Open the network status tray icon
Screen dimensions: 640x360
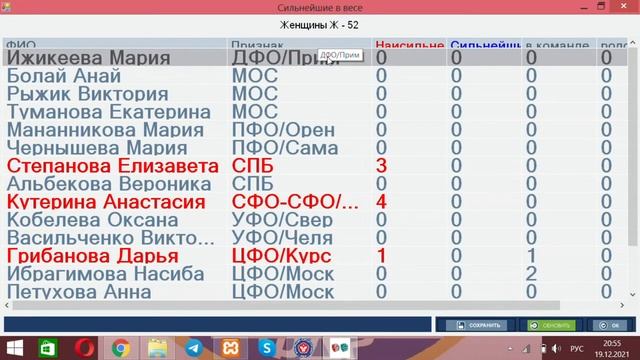(527, 349)
